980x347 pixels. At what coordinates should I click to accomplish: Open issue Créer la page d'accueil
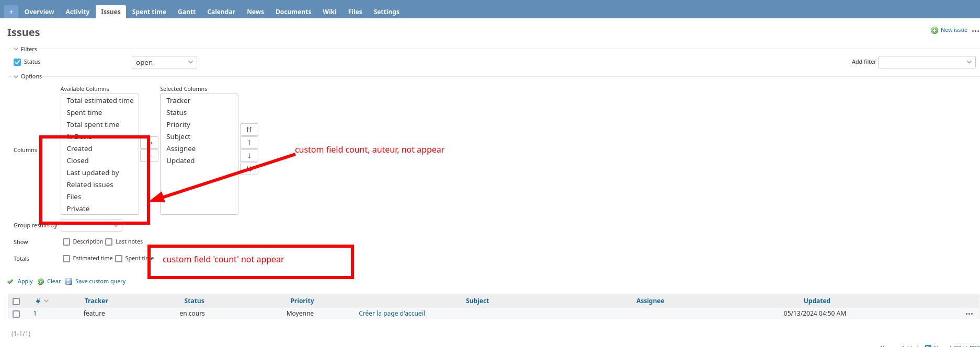[392, 314]
